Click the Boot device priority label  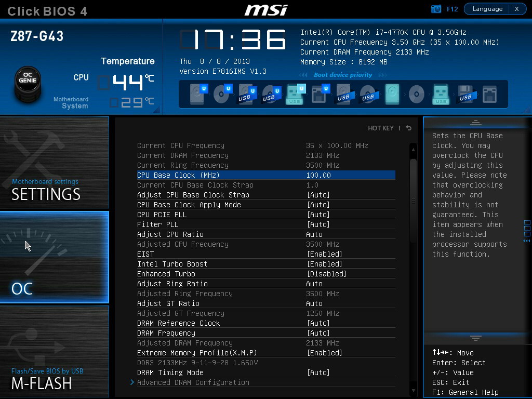click(x=343, y=75)
